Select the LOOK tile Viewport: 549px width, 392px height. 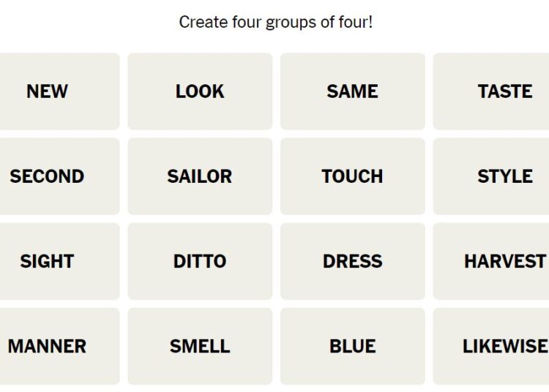click(200, 91)
